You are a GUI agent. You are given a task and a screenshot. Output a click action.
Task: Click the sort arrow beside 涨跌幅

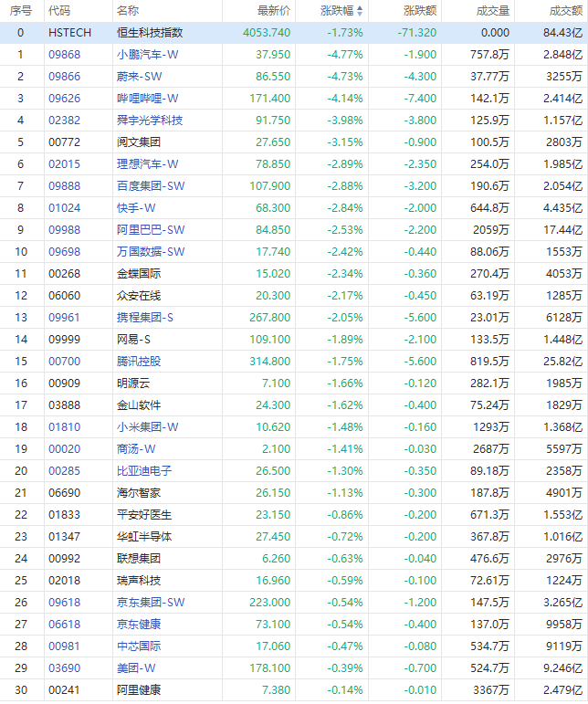(x=360, y=11)
